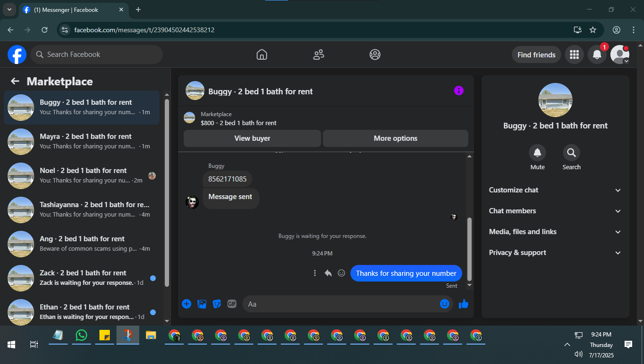Click the taskbar volume icon
Image resolution: width=644 pixels, height=364 pixels.
coord(578,354)
